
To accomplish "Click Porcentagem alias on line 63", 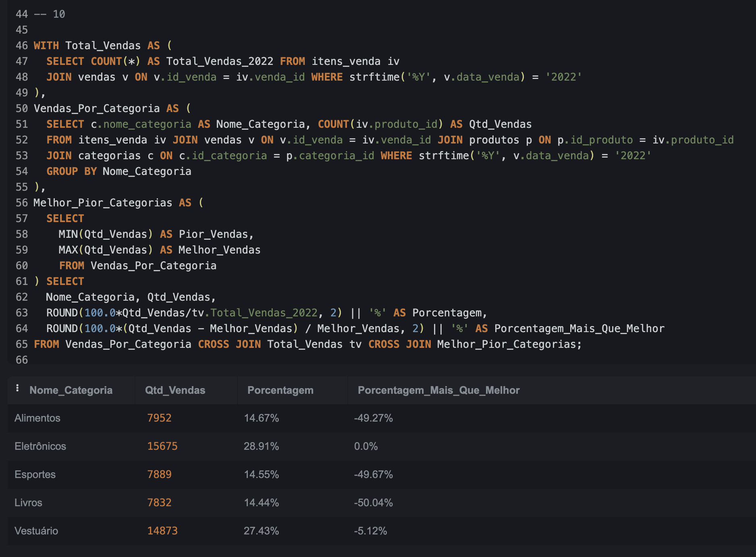I will tap(447, 313).
